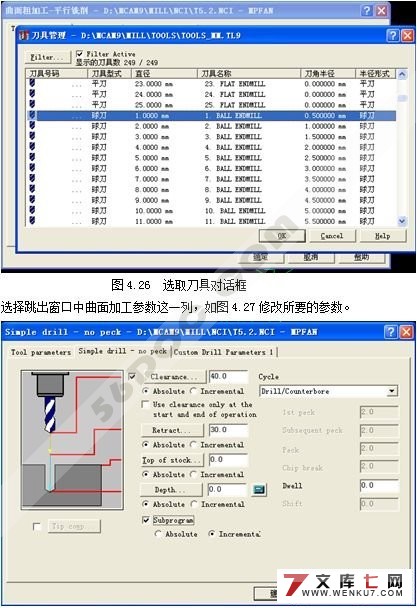Click the Clearance value field 40.0
The width and height of the screenshot is (417, 608).
tap(228, 377)
